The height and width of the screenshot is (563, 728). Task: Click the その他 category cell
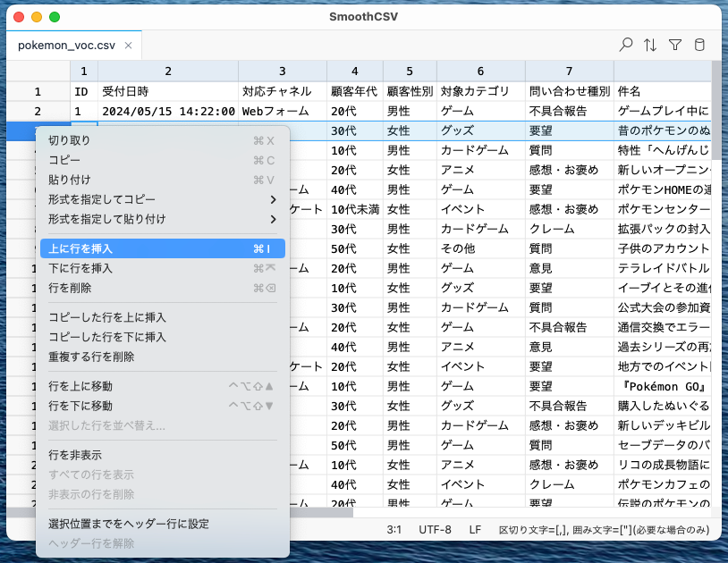coord(480,249)
